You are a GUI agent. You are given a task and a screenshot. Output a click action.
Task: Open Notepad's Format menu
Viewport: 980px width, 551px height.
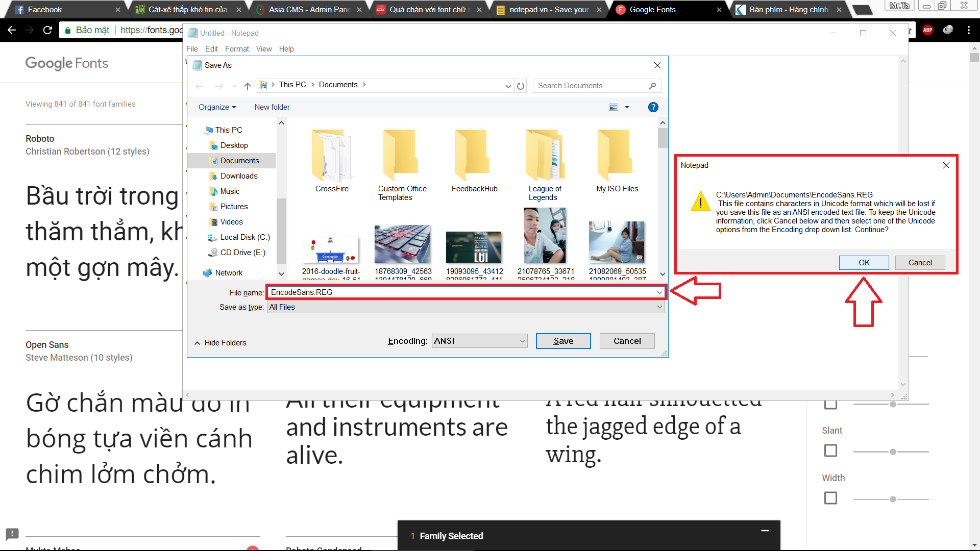click(237, 49)
